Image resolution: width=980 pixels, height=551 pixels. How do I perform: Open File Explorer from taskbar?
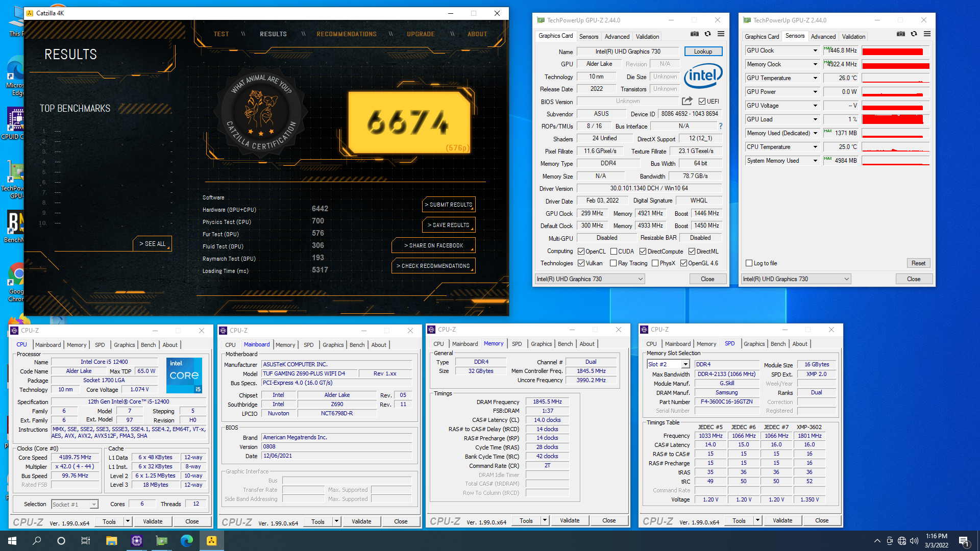click(x=111, y=541)
